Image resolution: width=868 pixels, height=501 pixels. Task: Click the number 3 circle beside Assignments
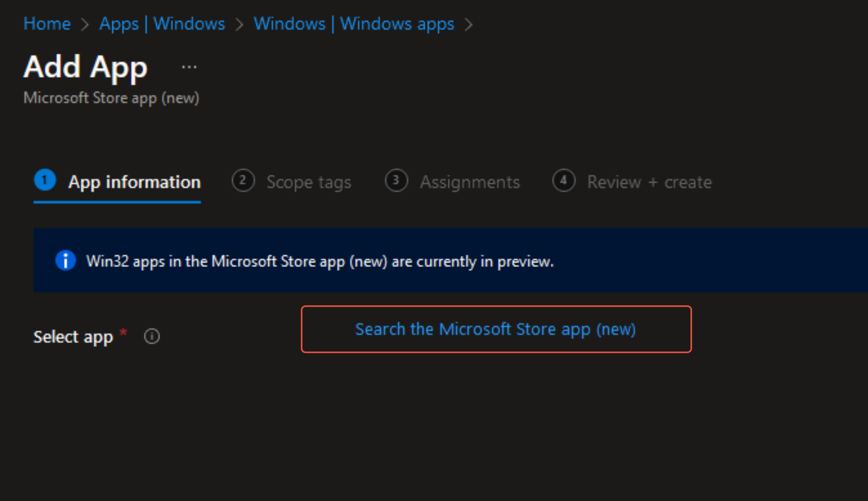pos(396,181)
